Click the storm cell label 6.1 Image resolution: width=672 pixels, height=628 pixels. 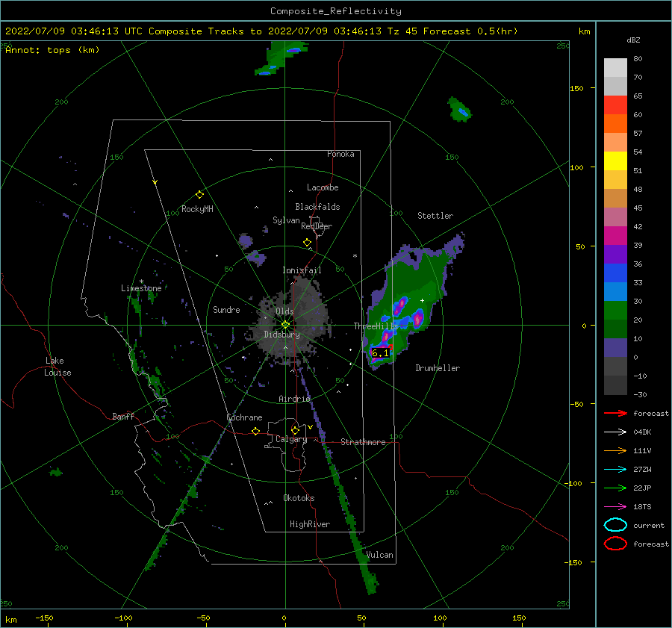(x=380, y=352)
